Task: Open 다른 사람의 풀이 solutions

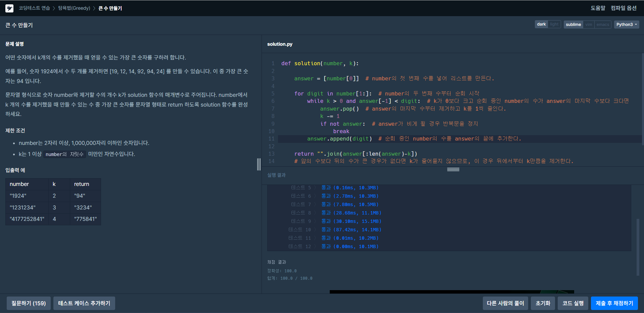Action: pos(505,303)
